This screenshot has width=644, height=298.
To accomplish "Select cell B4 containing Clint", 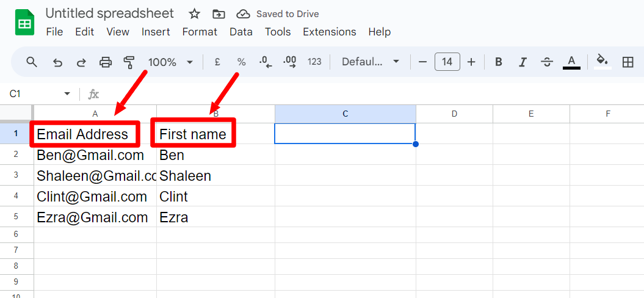I will pyautogui.click(x=215, y=196).
